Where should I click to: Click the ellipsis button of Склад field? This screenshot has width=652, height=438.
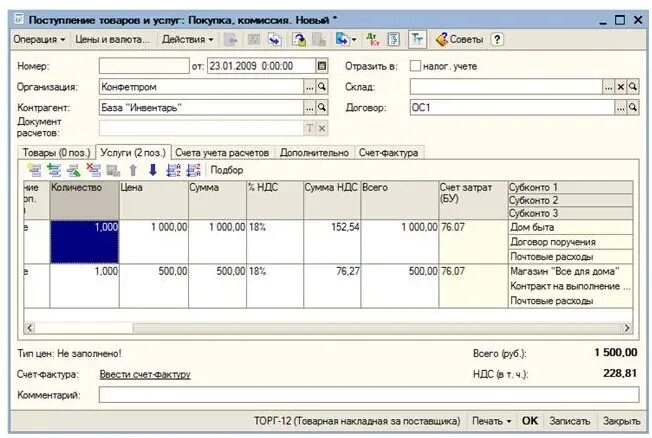coord(608,87)
